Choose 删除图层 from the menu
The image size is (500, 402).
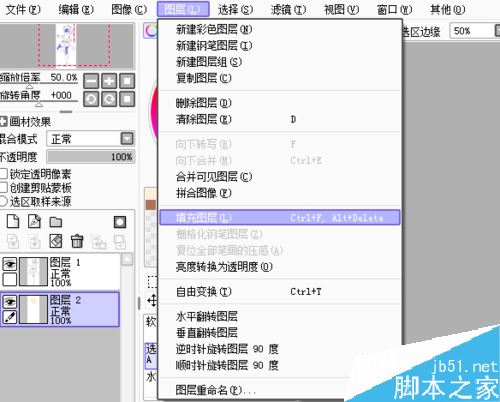tap(280, 103)
